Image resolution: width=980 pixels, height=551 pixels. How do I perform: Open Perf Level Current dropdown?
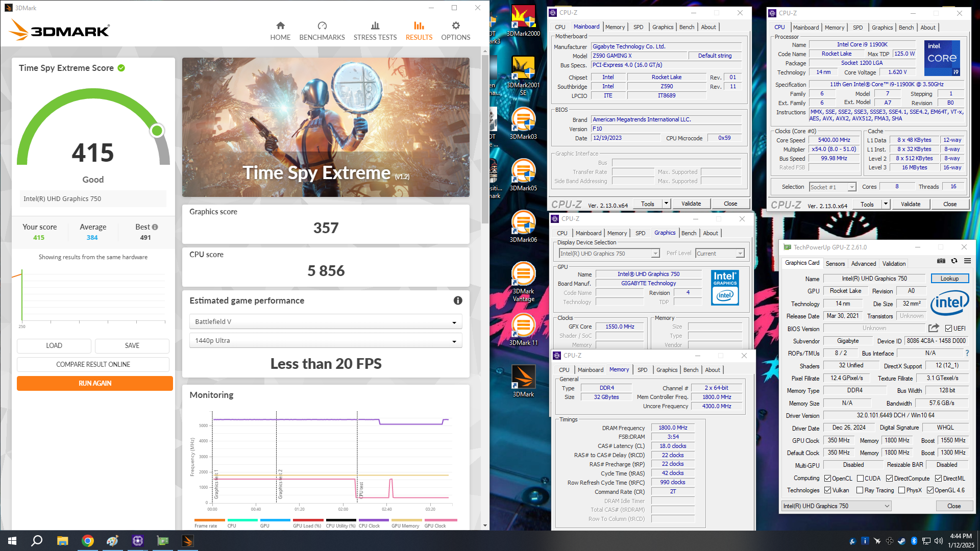pos(720,254)
